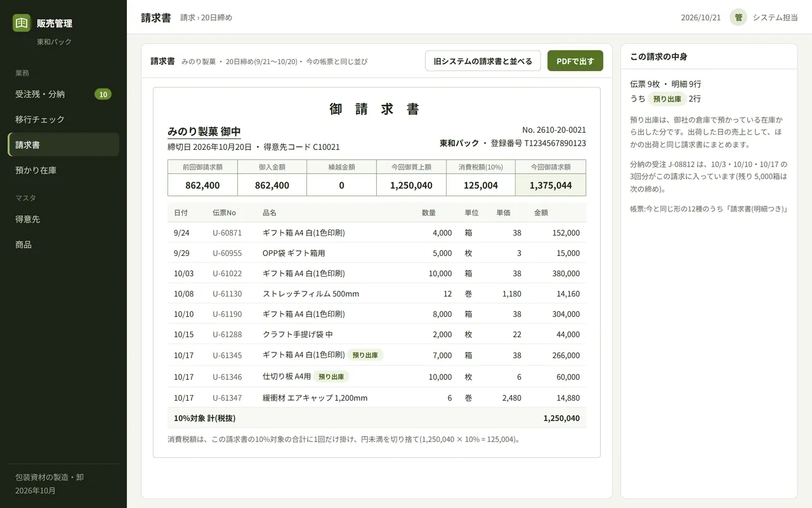Click 数量 column header

click(x=429, y=213)
